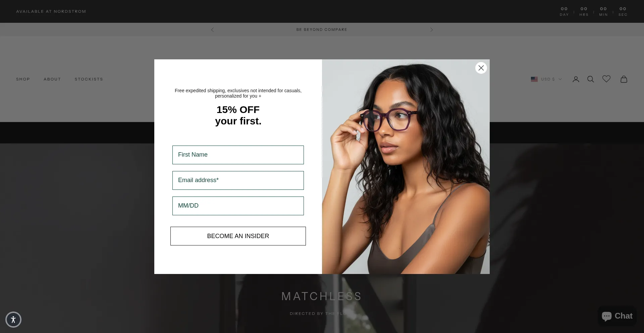Open the Shop menu
Image resolution: width=644 pixels, height=333 pixels.
tap(23, 79)
